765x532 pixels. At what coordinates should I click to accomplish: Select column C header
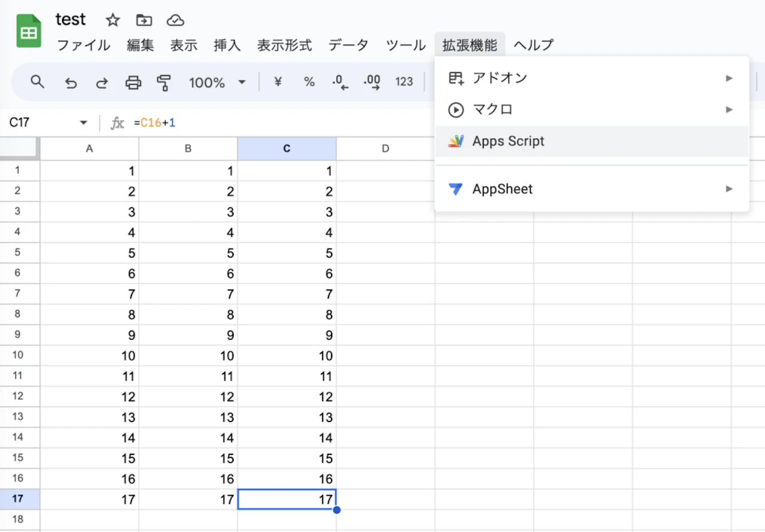pos(287,149)
